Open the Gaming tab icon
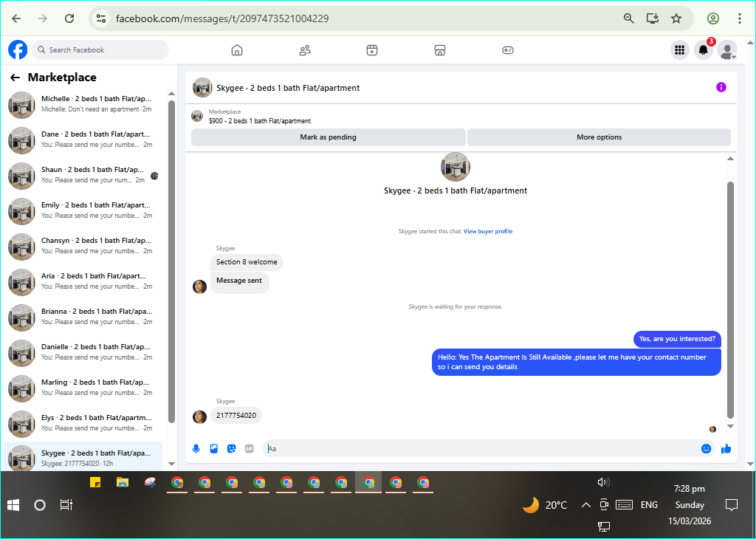756x539 pixels. (x=508, y=50)
